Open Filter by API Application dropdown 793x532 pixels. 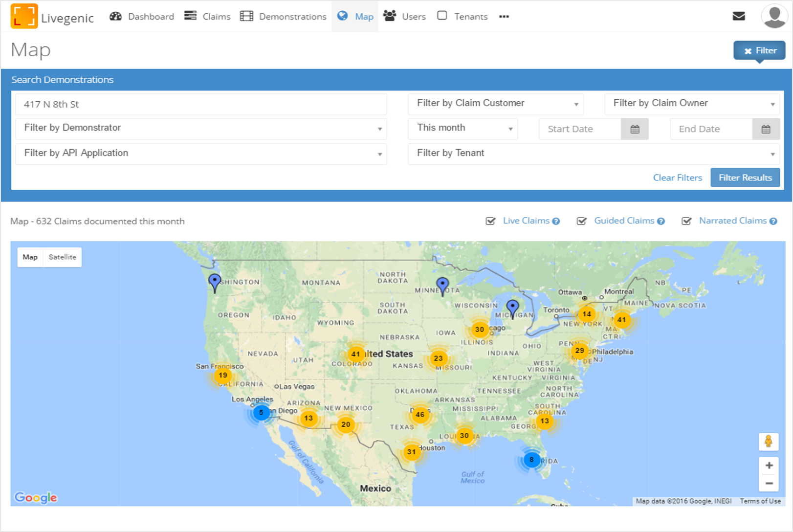tap(201, 154)
